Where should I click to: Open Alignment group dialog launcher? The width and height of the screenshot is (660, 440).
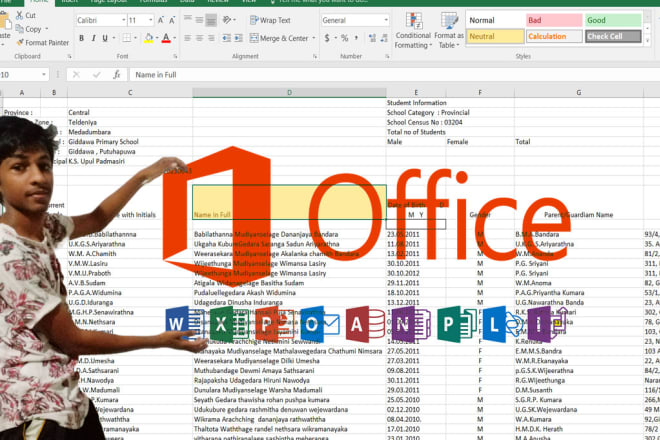pyautogui.click(x=314, y=56)
